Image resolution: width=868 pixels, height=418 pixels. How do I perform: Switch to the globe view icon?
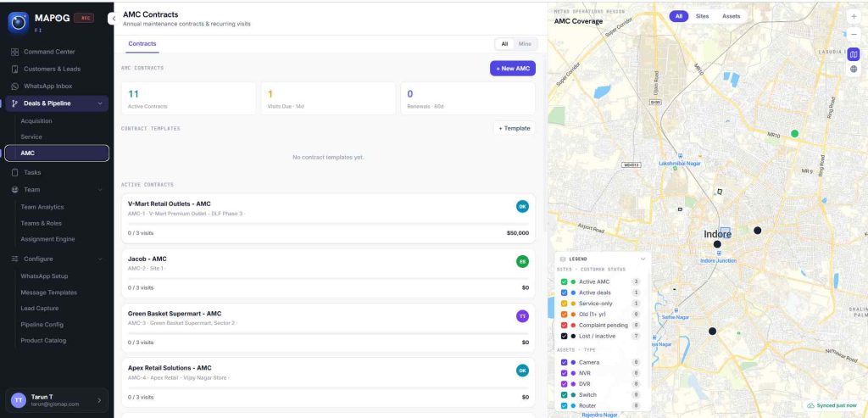click(853, 70)
